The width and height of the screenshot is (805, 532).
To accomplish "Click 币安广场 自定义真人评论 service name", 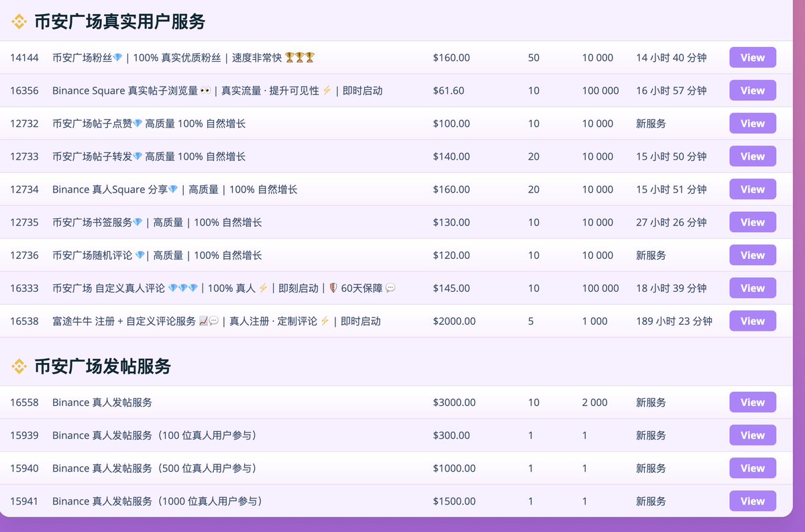I will pyautogui.click(x=224, y=288).
